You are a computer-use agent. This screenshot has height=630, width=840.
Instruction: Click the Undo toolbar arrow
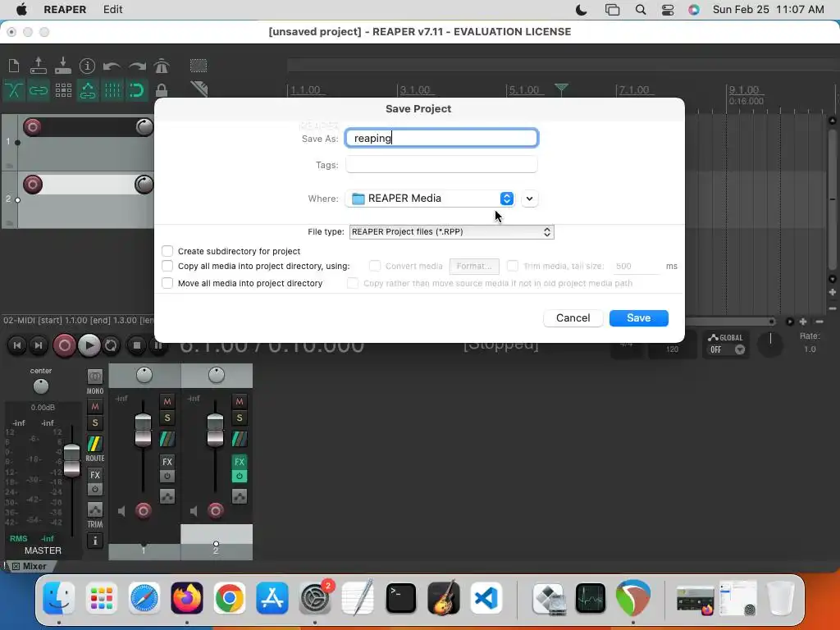[x=112, y=66]
